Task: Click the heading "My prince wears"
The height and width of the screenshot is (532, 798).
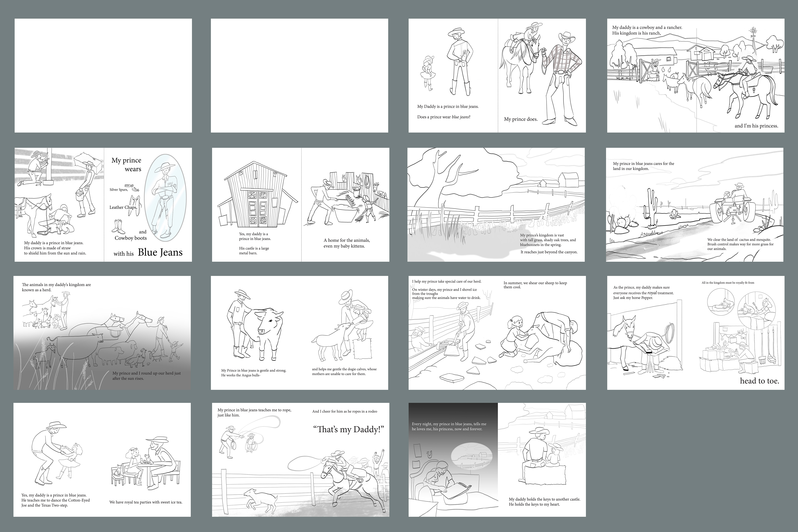Action: (126, 165)
